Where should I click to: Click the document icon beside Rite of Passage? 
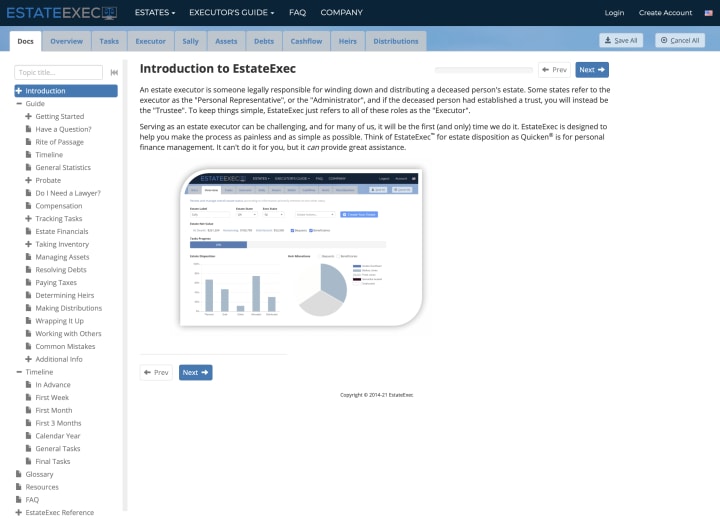pos(28,142)
